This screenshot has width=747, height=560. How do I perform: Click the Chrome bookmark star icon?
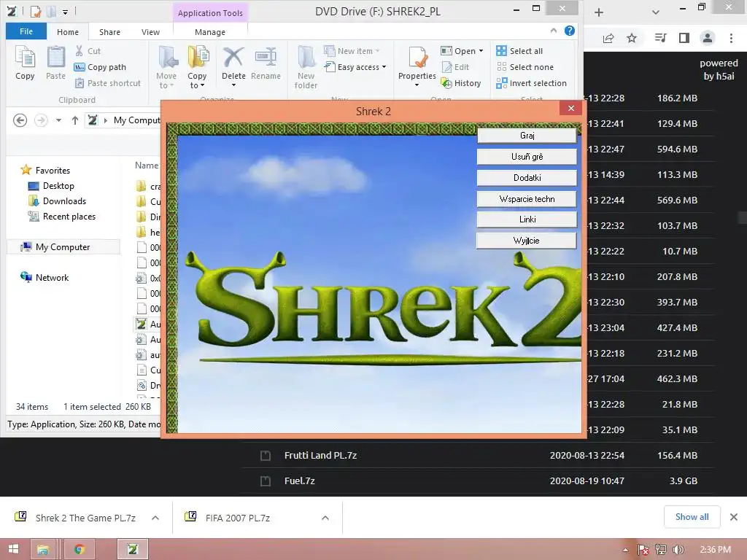point(632,38)
